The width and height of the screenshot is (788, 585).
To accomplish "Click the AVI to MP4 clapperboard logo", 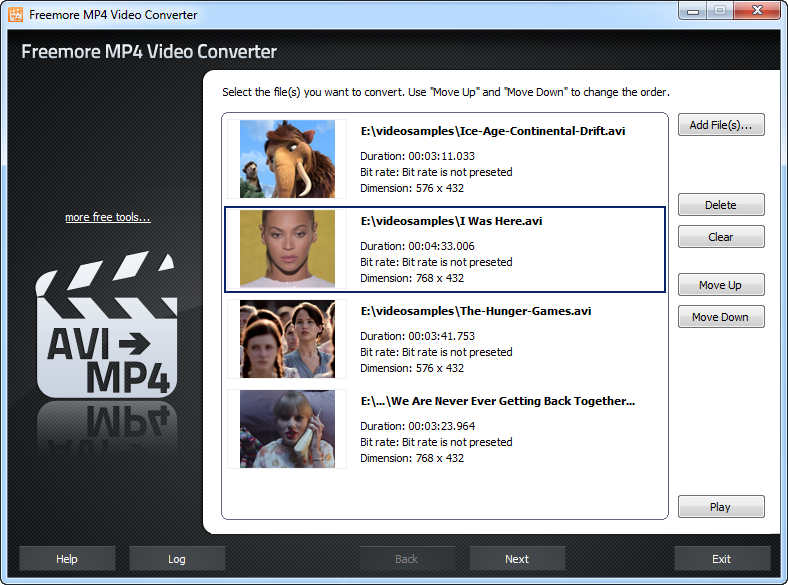I will point(107,333).
